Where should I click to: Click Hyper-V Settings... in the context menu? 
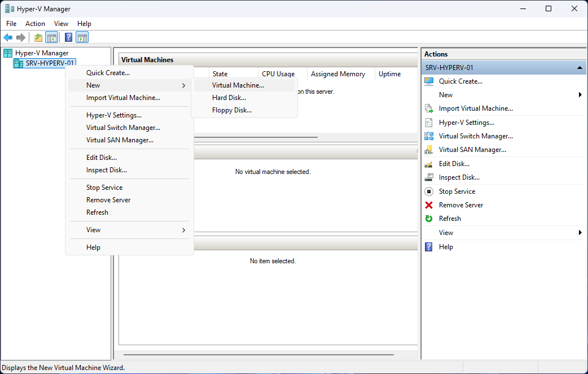(113, 115)
